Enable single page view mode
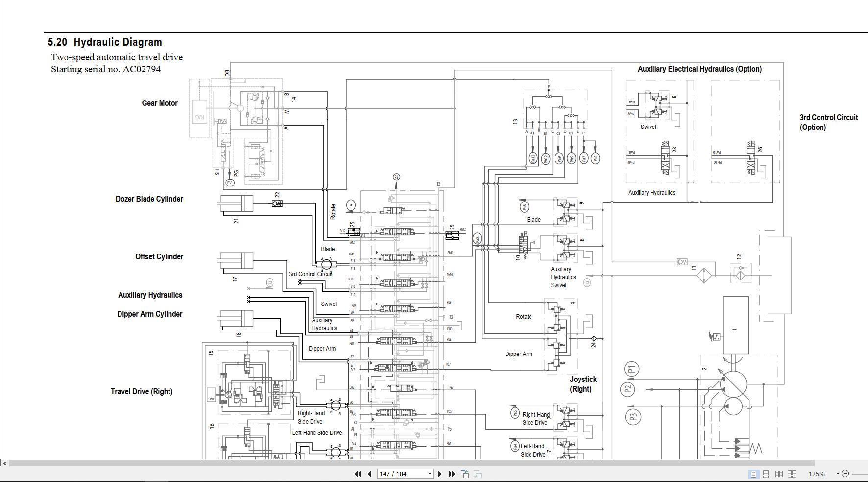This screenshot has height=482, width=868. tap(754, 474)
